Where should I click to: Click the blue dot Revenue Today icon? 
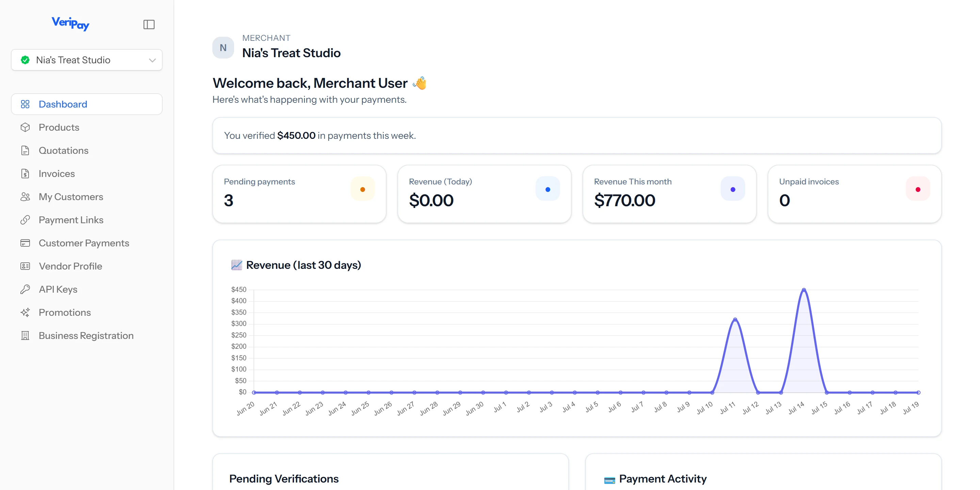pos(548,189)
